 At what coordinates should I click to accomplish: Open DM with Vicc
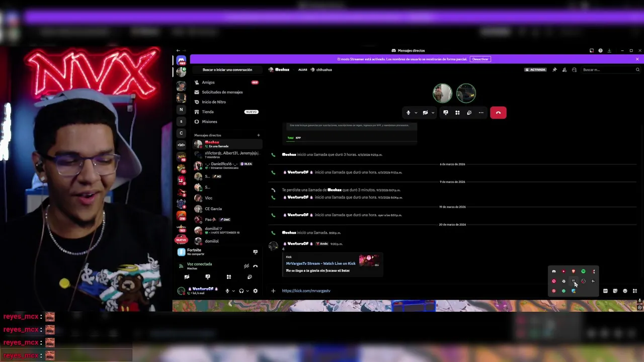coord(226,198)
